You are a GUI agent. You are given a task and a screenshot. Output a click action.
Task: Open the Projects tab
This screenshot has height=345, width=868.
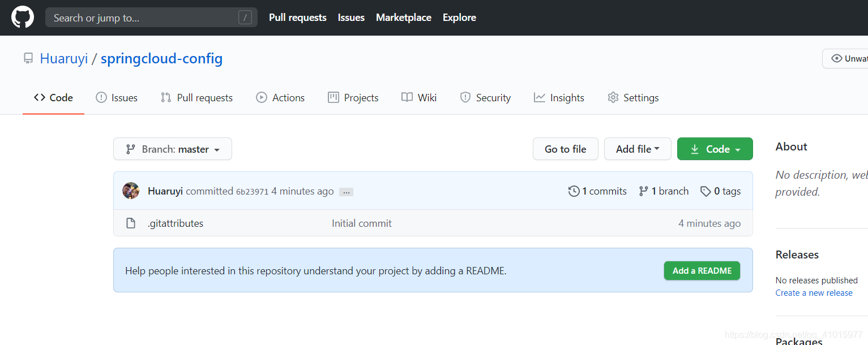tap(353, 97)
